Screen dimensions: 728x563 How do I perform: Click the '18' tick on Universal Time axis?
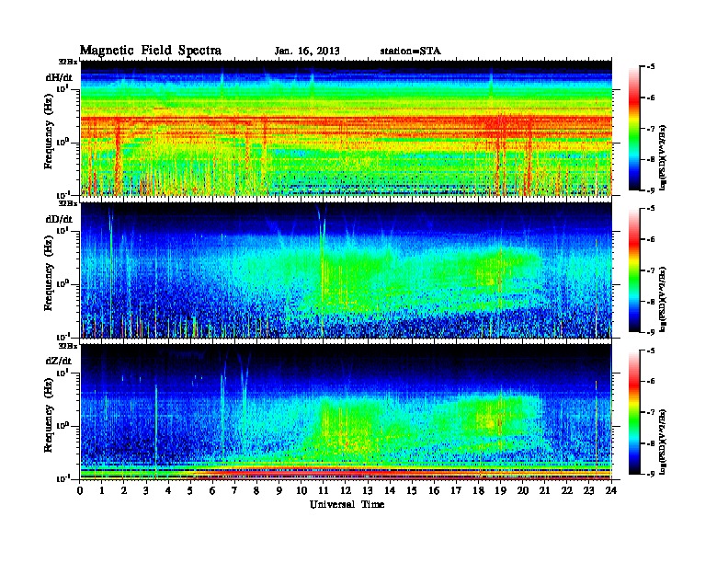point(478,490)
